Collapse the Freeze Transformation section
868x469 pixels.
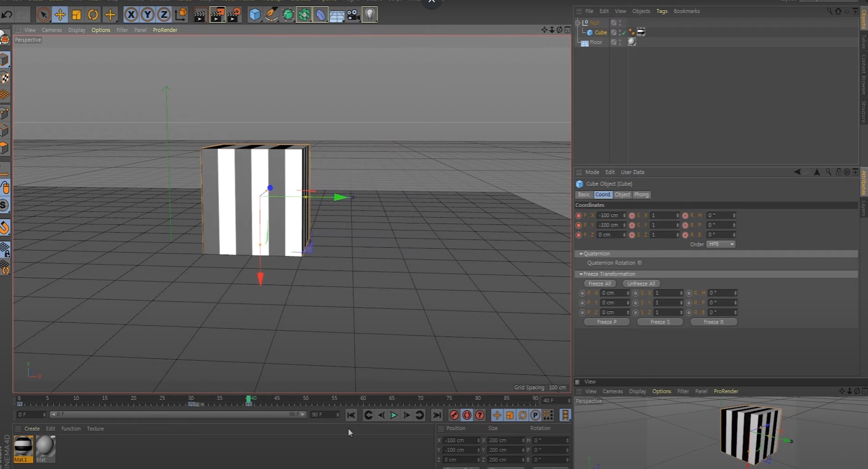click(581, 274)
